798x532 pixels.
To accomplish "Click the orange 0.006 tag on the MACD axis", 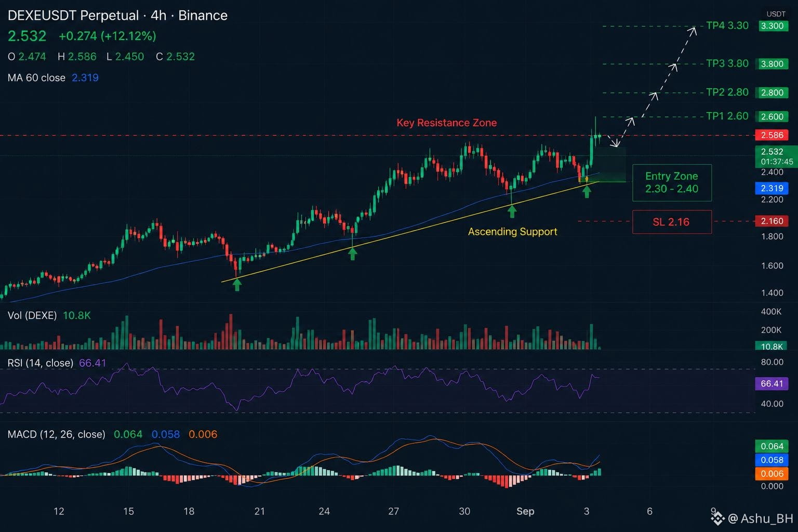I will 772,474.
